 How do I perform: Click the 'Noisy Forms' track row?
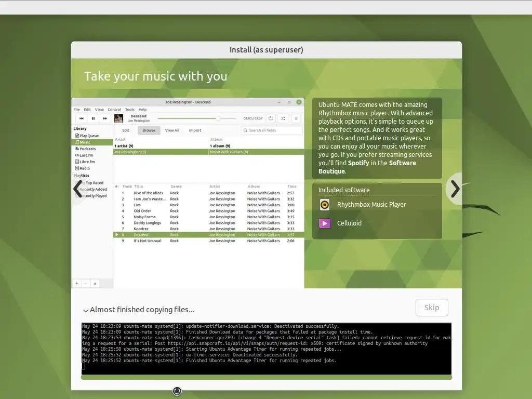(x=209, y=217)
